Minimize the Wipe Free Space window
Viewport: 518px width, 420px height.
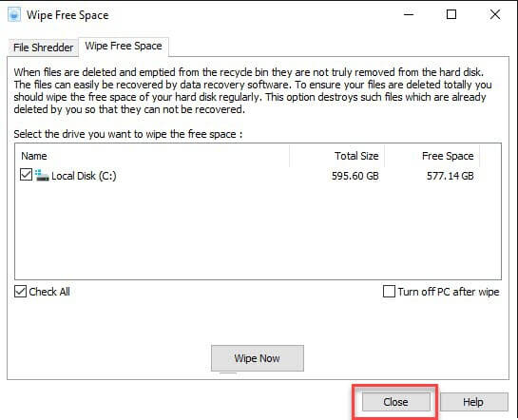tap(409, 14)
